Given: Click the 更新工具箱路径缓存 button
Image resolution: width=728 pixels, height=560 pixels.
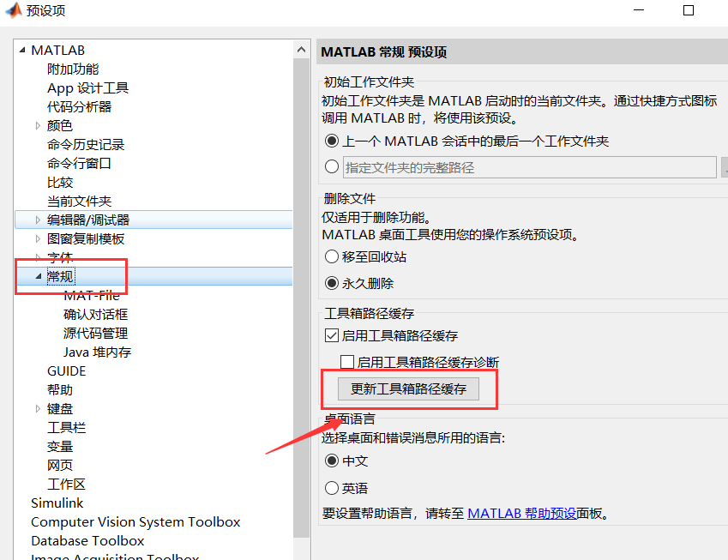Looking at the screenshot, I should (x=408, y=388).
